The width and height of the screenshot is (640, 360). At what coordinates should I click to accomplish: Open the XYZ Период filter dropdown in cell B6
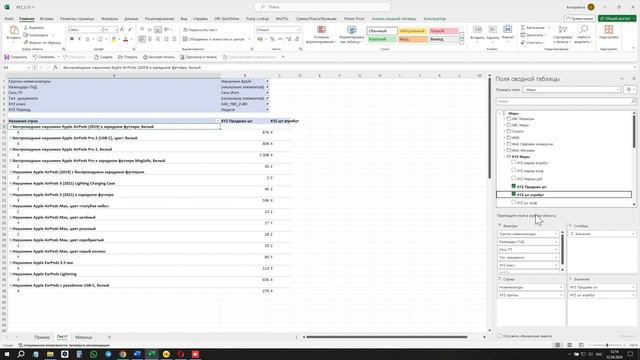pos(267,109)
